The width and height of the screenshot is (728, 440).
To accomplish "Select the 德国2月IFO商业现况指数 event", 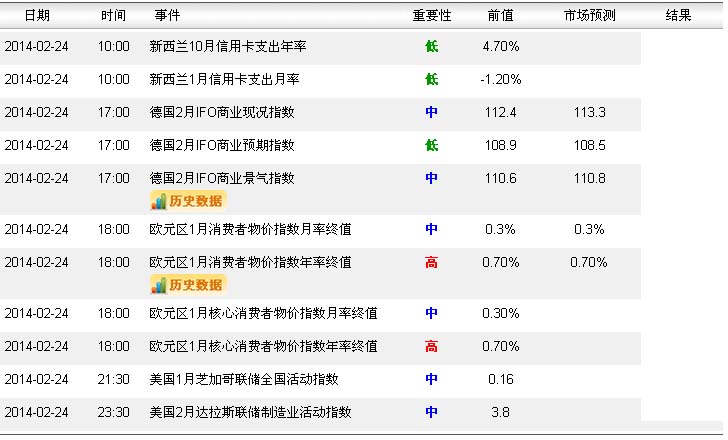I will pos(222,112).
